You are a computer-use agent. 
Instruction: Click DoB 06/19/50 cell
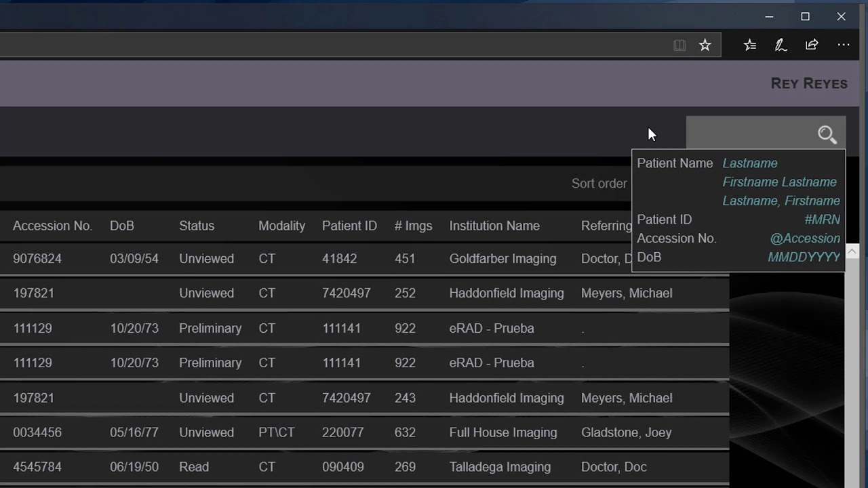tap(134, 467)
